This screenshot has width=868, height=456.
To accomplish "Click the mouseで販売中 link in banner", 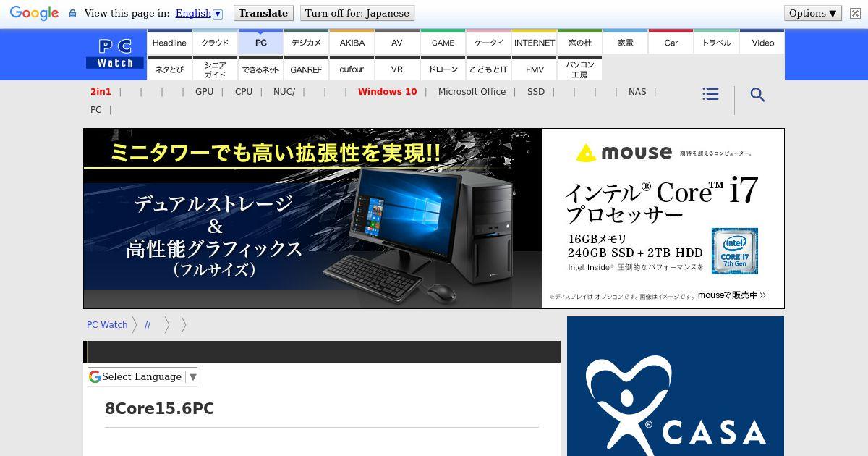I will [731, 295].
